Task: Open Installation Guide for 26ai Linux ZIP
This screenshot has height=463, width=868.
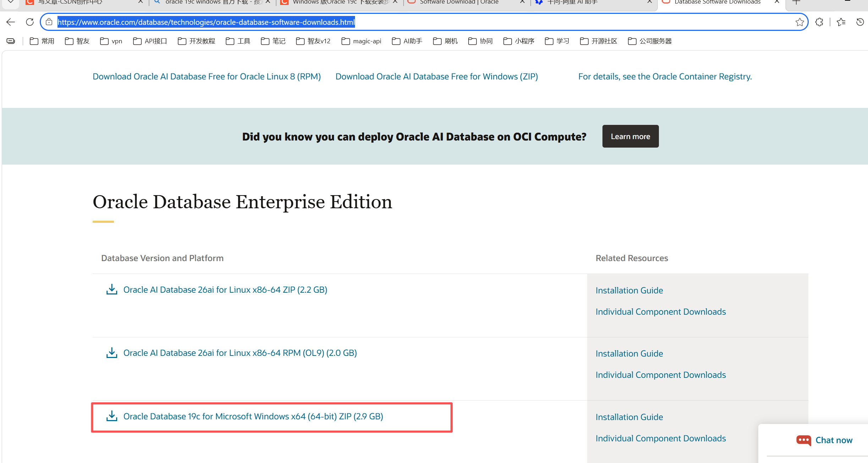Action: (x=629, y=291)
